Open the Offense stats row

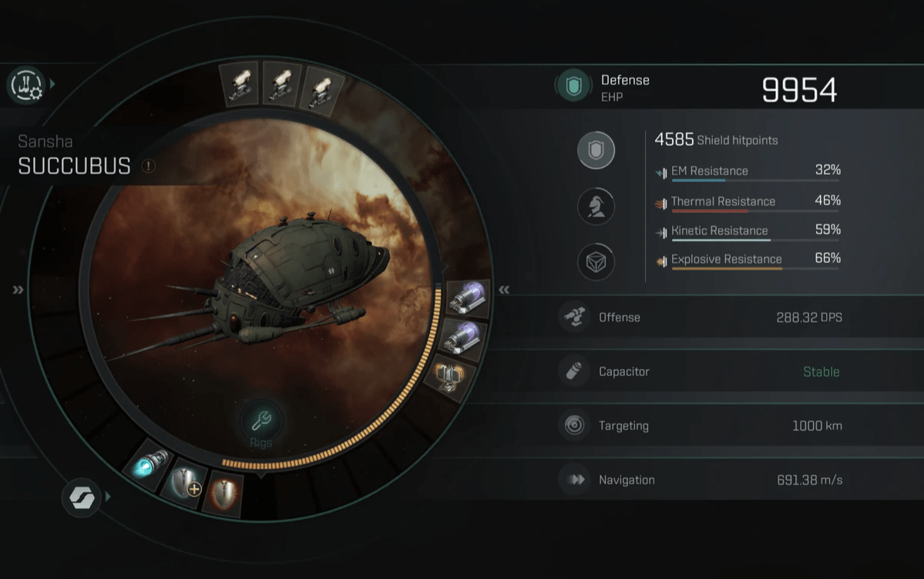[701, 317]
